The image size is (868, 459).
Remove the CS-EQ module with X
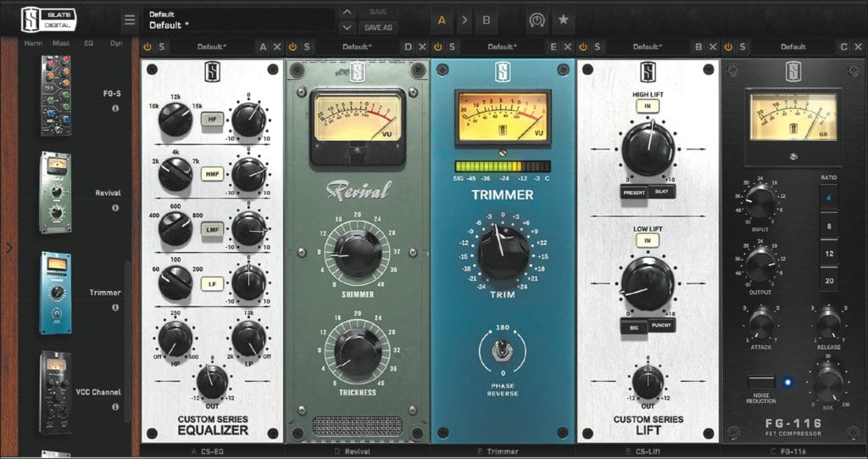coord(277,48)
